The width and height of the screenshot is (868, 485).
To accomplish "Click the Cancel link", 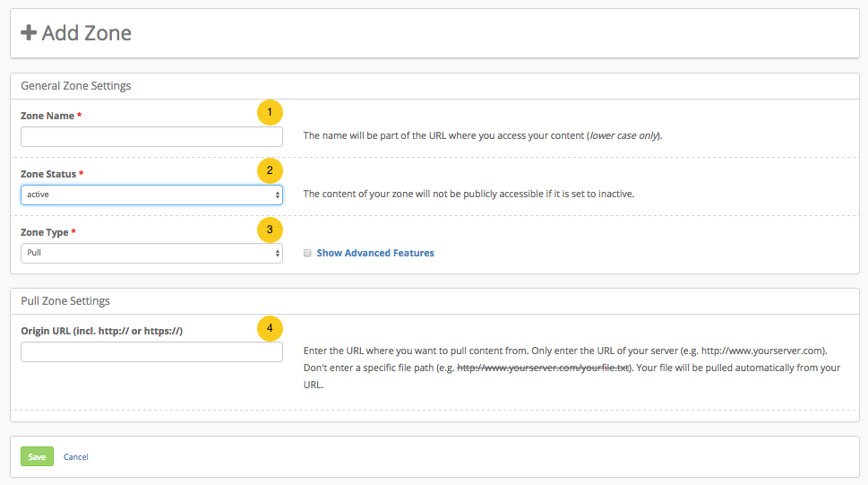I will 76,457.
